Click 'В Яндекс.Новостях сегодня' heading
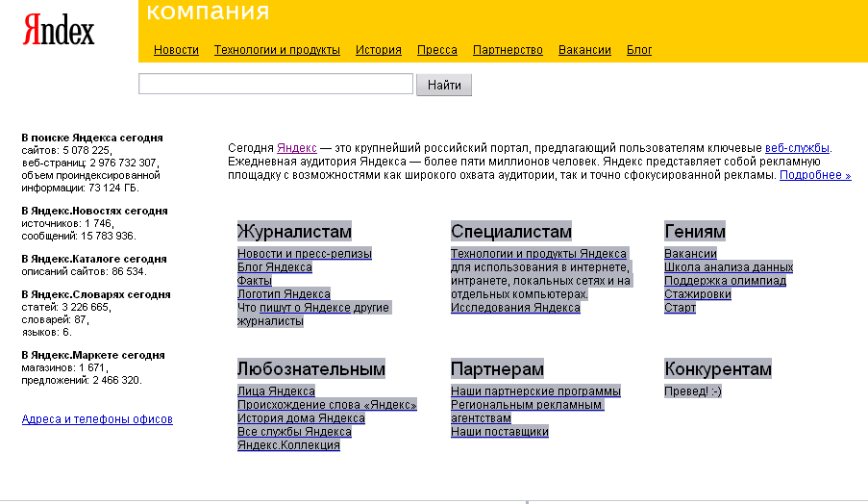The height and width of the screenshot is (504, 868). pos(94,211)
